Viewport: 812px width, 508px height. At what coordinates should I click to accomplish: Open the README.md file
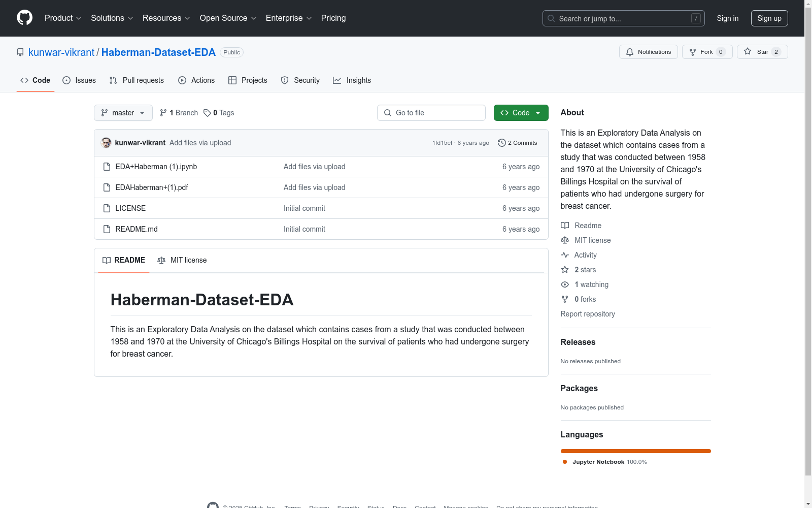click(x=137, y=229)
